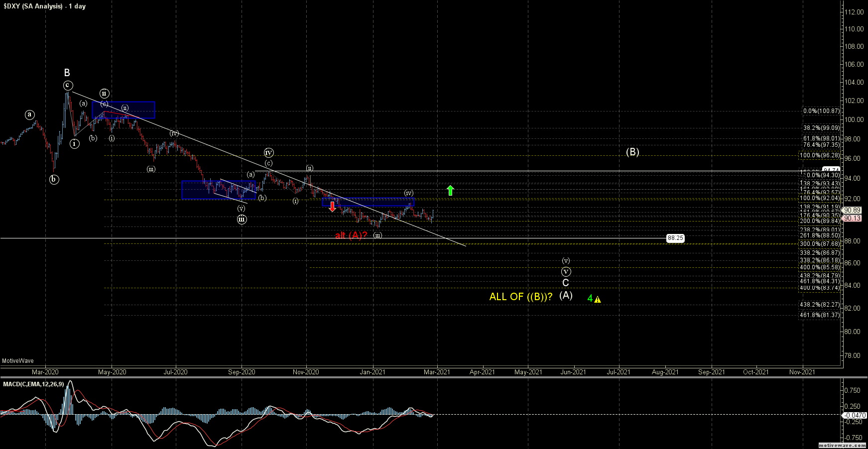Select the 300.0%(87.68) Fibonacci label
Image resolution: width=868 pixels, height=449 pixels.
820,244
